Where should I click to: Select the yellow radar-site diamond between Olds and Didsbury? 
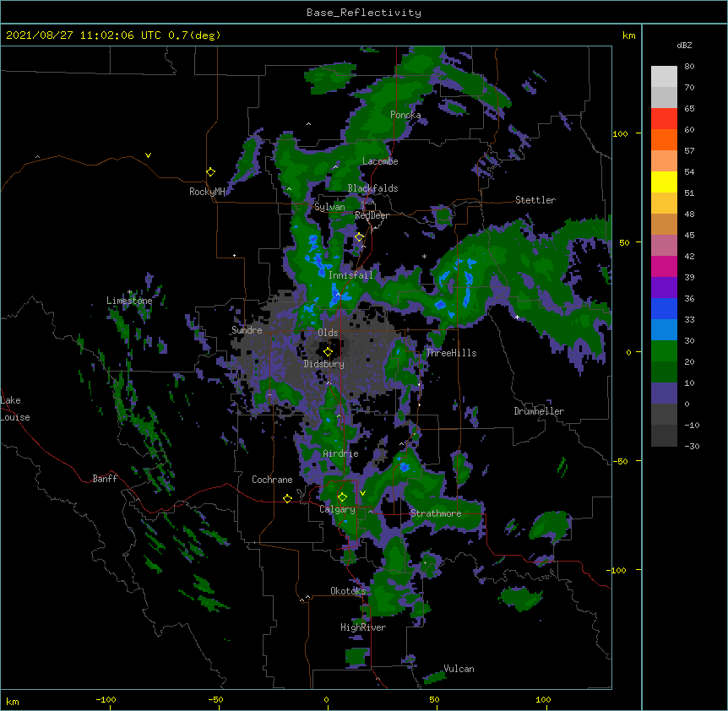pyautogui.click(x=328, y=352)
